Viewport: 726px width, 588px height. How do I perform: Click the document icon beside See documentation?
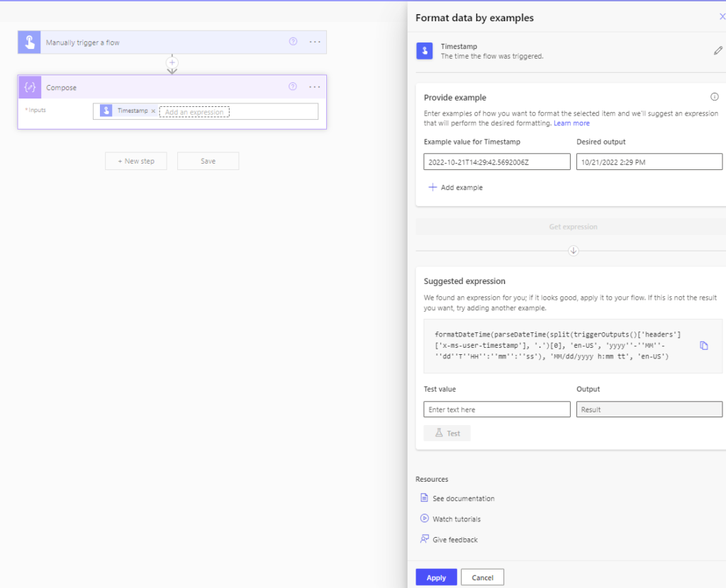pos(424,498)
